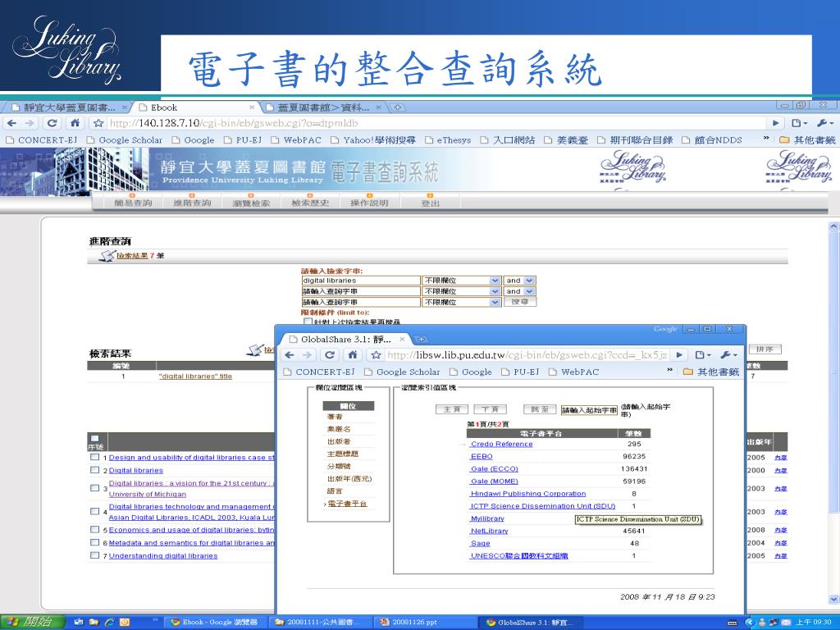Viewport: 840px width, 630px height.
Task: Click 請輸入起始字串 input field in popup
Action: point(589,410)
